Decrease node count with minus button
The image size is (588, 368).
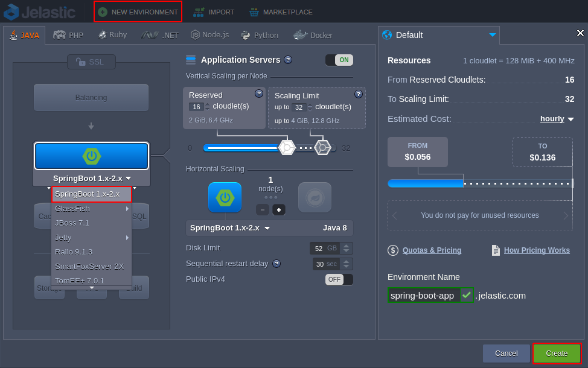pyautogui.click(x=263, y=210)
